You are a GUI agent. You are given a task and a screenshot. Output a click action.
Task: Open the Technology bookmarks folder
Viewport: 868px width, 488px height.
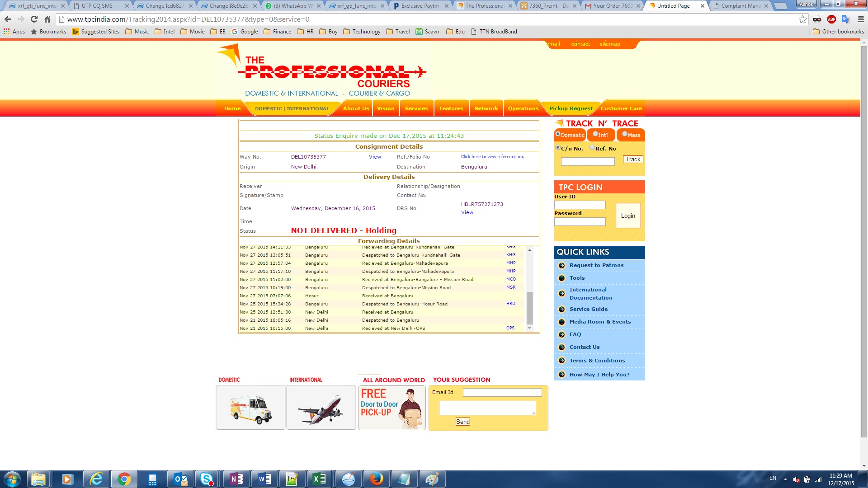click(362, 32)
